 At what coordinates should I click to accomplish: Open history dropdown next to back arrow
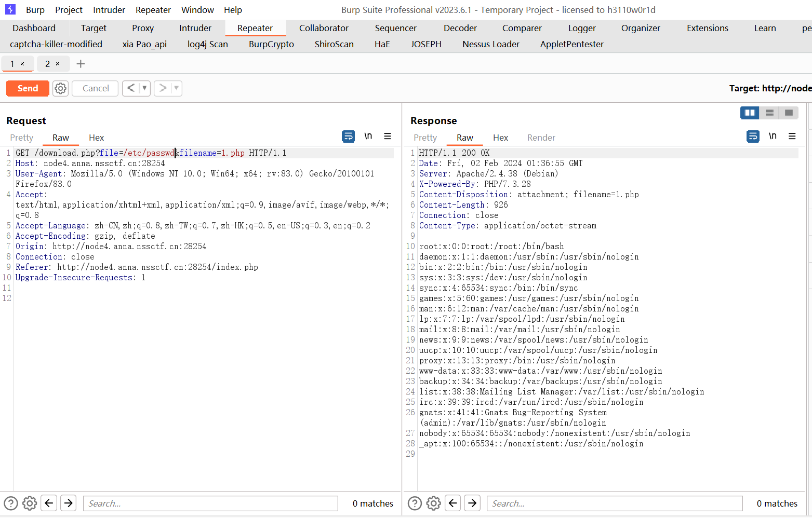(x=144, y=88)
